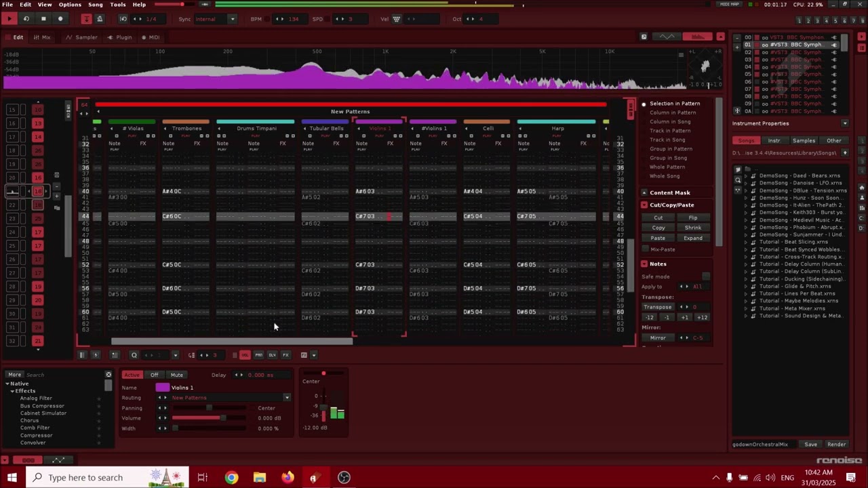868x488 pixels.
Task: Switch to the Plugin tab
Action: [x=119, y=37]
